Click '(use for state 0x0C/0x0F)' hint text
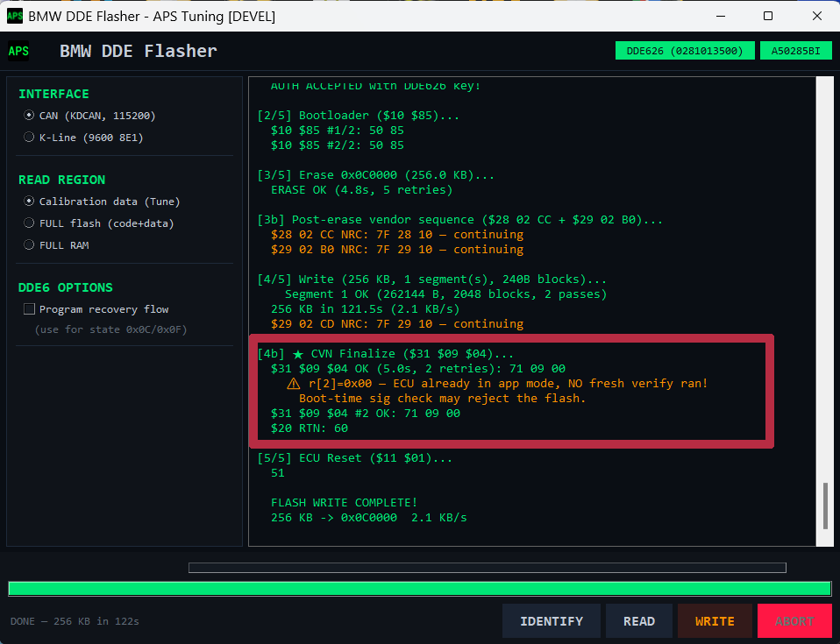This screenshot has height=644, width=840. click(110, 329)
